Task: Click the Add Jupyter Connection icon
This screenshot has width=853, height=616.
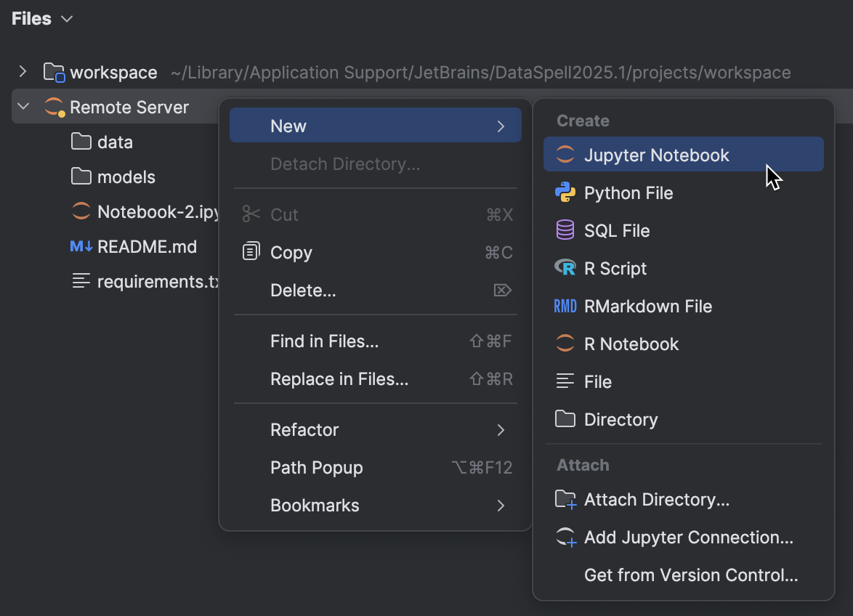Action: (565, 537)
